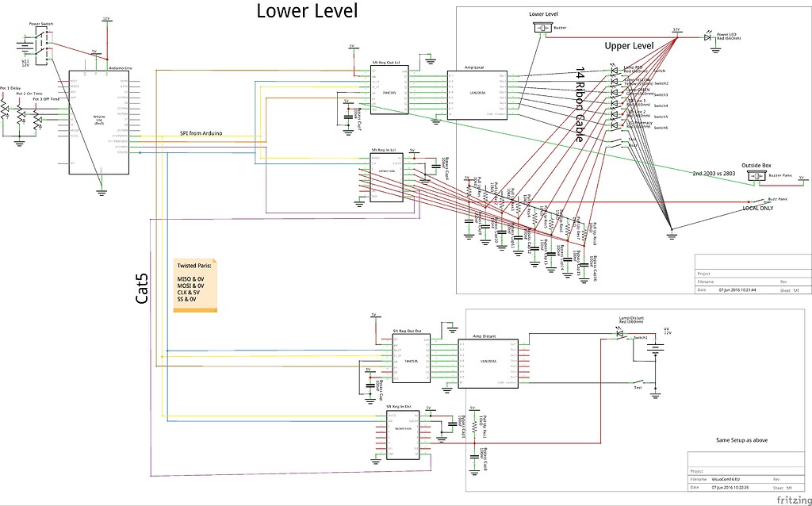Select the Twisted Pairs note box

pyautogui.click(x=194, y=287)
